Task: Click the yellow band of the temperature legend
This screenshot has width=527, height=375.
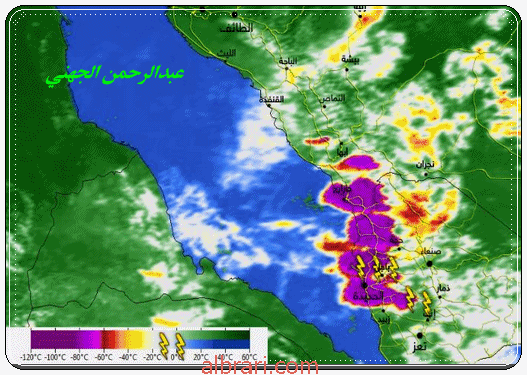Action: pyautogui.click(x=134, y=339)
